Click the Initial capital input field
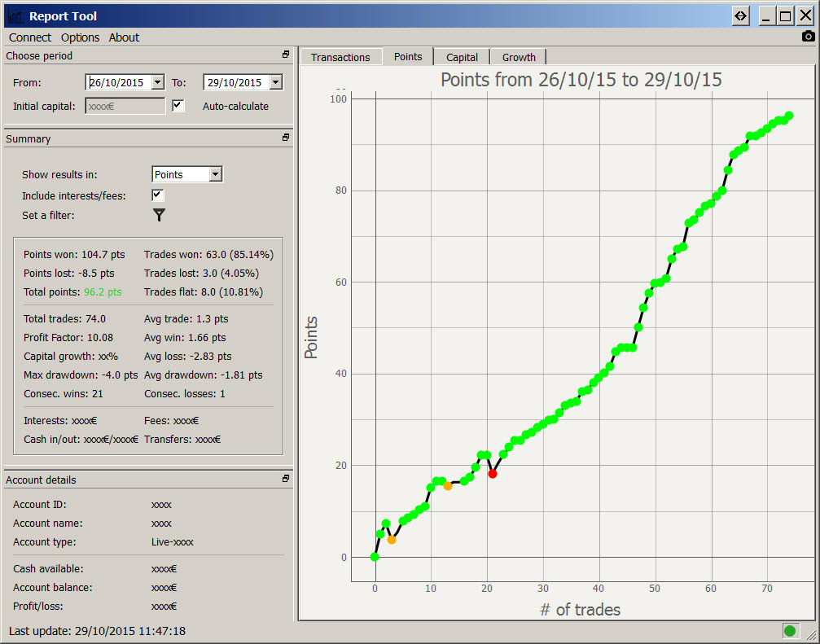The image size is (820, 644). 125,106
